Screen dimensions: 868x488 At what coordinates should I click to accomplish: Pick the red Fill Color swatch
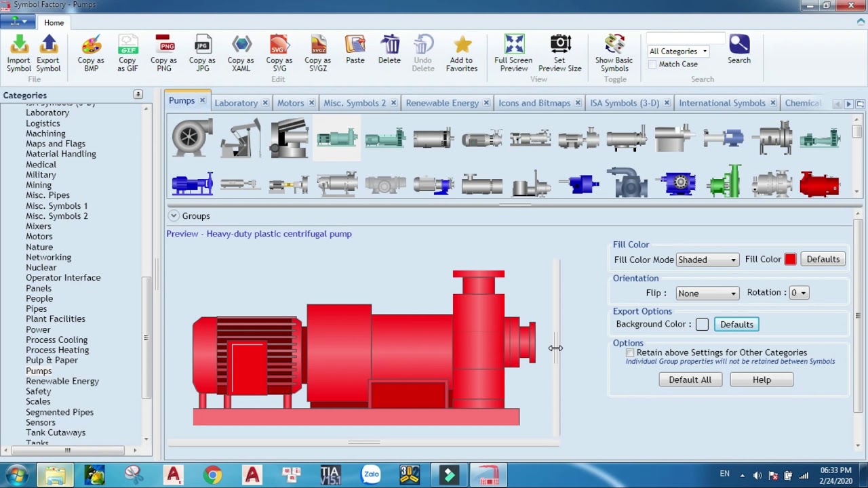pos(790,260)
